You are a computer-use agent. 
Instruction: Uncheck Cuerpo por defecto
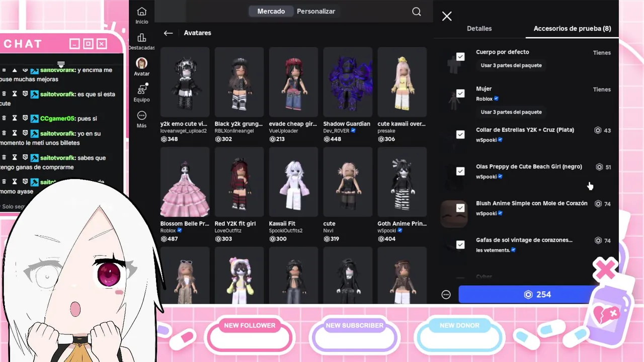(460, 57)
